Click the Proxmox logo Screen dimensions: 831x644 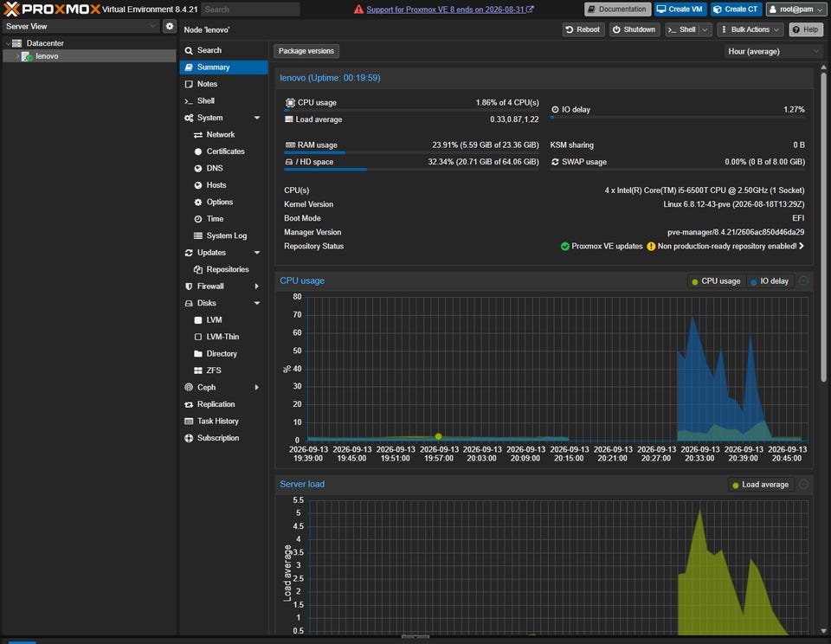(x=52, y=9)
